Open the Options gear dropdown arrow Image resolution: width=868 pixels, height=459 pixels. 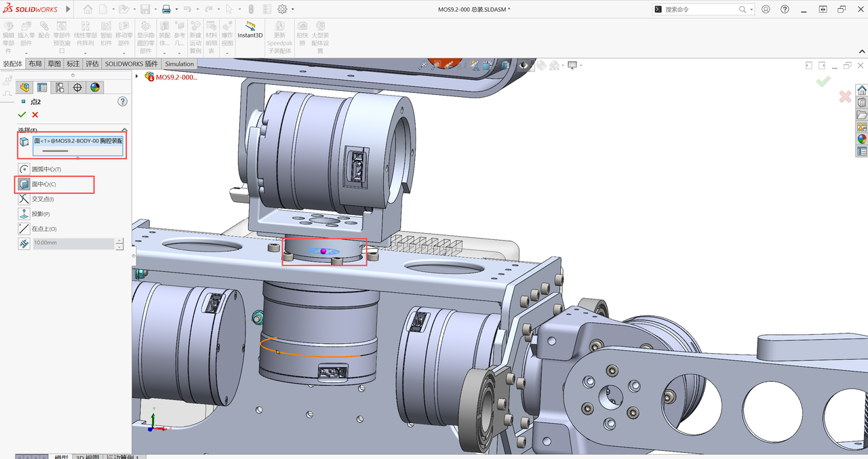coord(292,10)
